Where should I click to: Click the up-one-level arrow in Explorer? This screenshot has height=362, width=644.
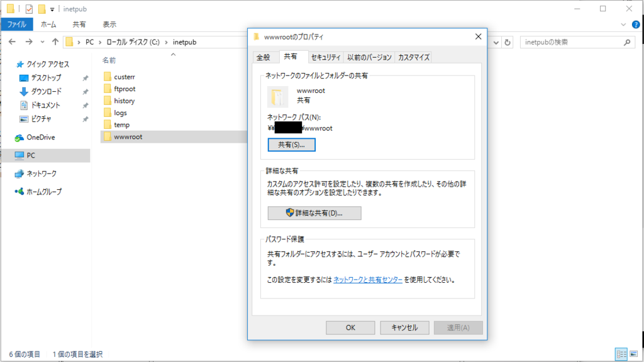[x=54, y=41]
